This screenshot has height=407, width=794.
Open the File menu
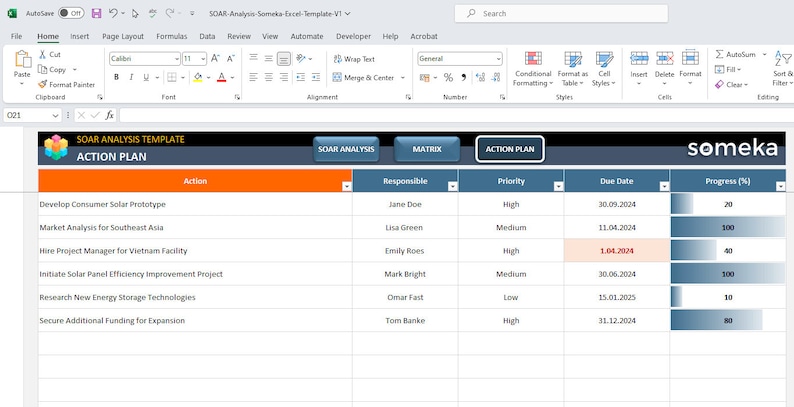16,36
